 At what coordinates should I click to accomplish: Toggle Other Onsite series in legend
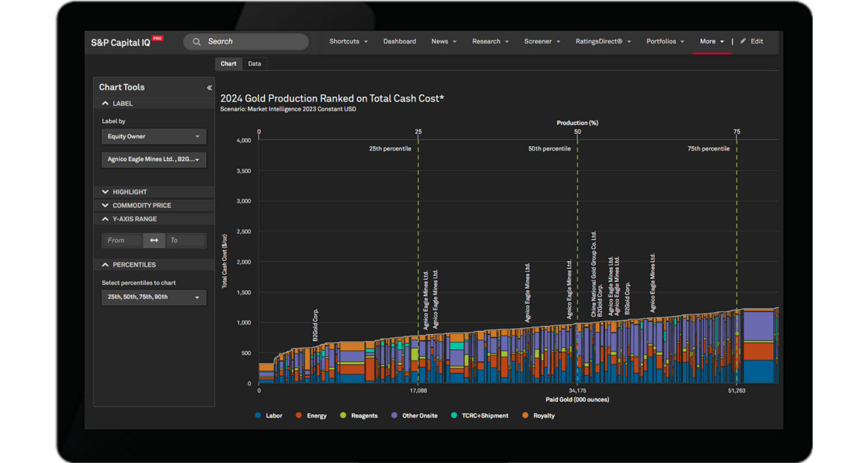click(x=414, y=416)
